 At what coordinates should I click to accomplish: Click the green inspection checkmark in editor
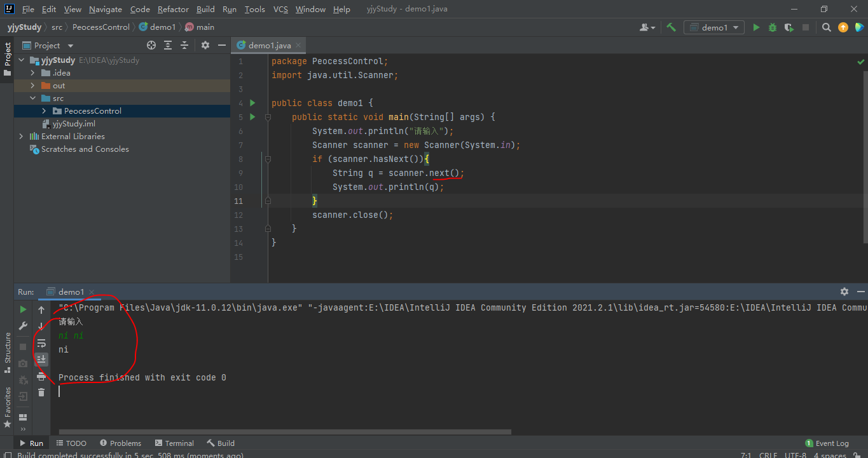(x=860, y=62)
